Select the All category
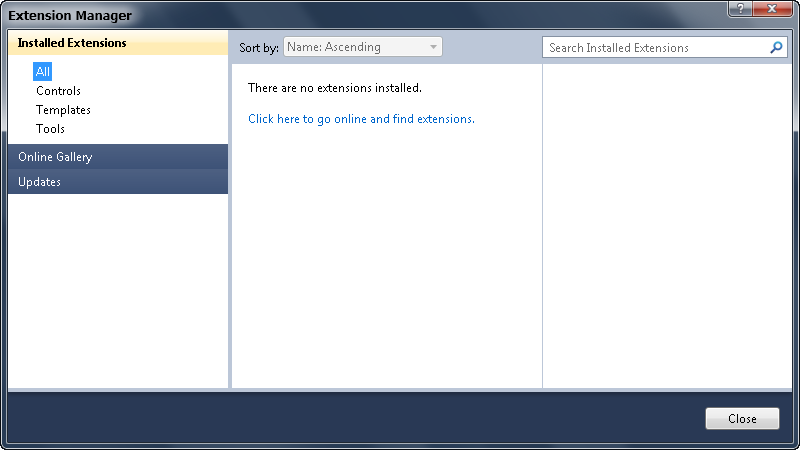 (42, 71)
